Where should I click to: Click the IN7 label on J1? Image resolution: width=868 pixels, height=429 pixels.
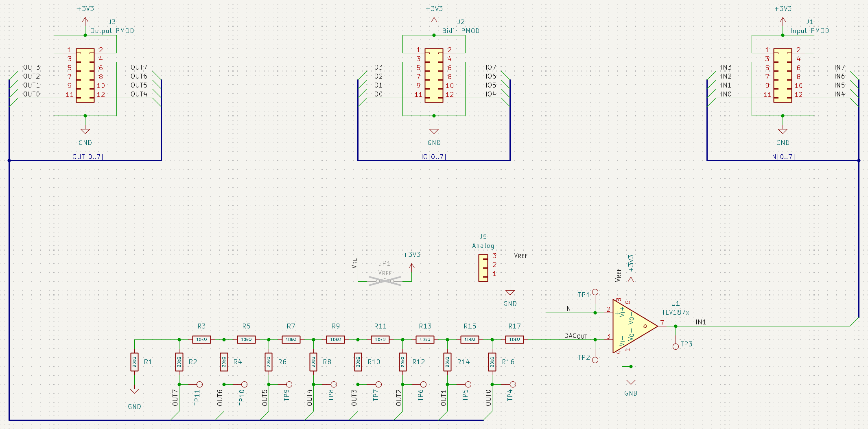pyautogui.click(x=840, y=67)
